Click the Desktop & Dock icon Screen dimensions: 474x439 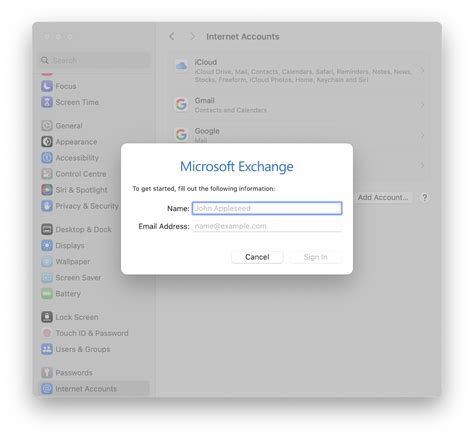47,229
